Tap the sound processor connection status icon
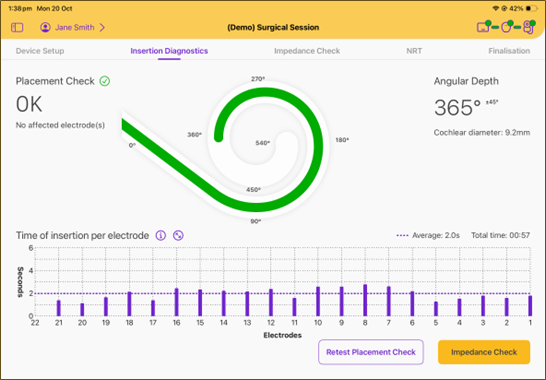The height and width of the screenshot is (380, 546). coord(529,27)
